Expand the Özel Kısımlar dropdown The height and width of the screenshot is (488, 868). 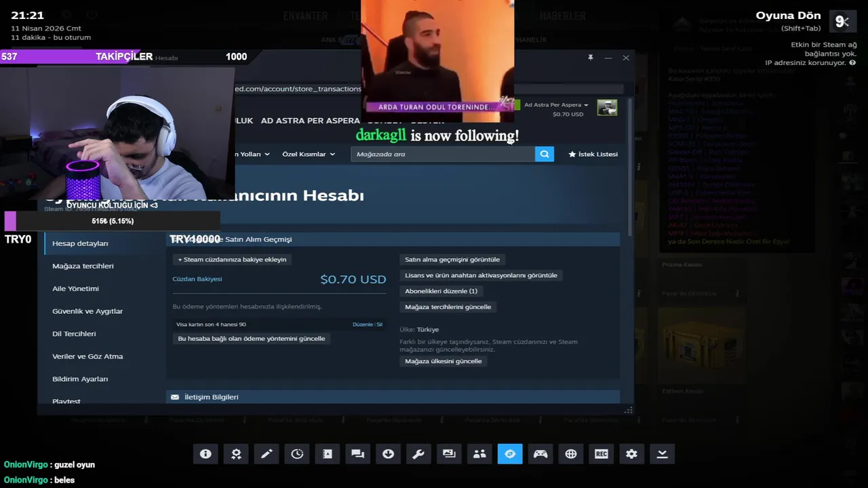coord(309,154)
